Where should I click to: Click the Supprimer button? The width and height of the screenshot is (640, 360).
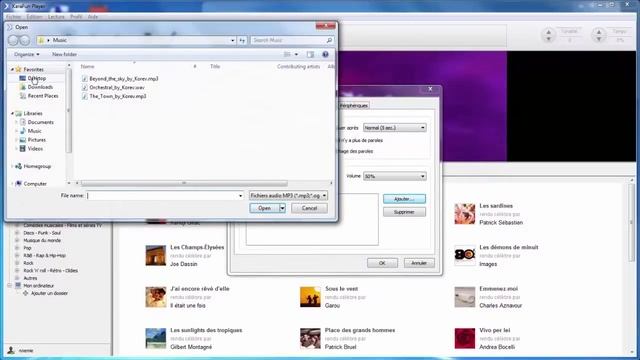point(404,212)
